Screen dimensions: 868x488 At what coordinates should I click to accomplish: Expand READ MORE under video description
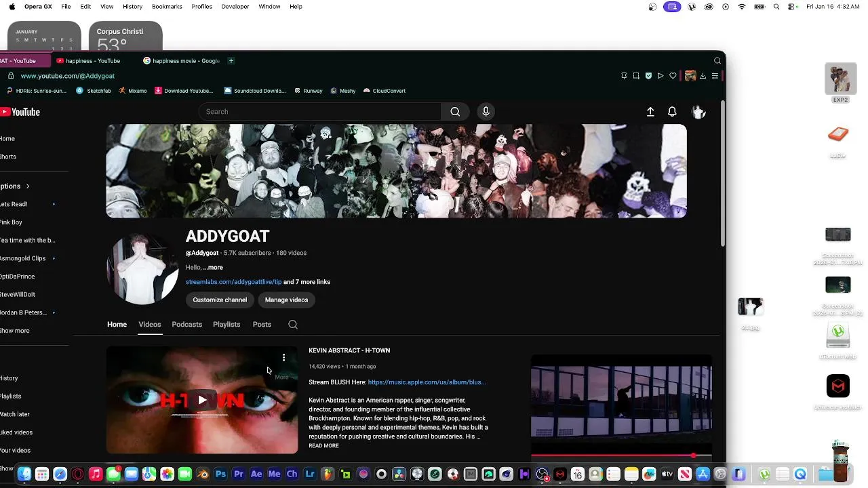pyautogui.click(x=323, y=446)
